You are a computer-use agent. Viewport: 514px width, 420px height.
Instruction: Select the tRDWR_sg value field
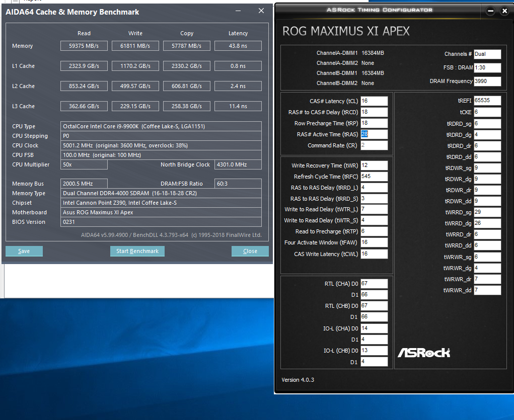487,168
